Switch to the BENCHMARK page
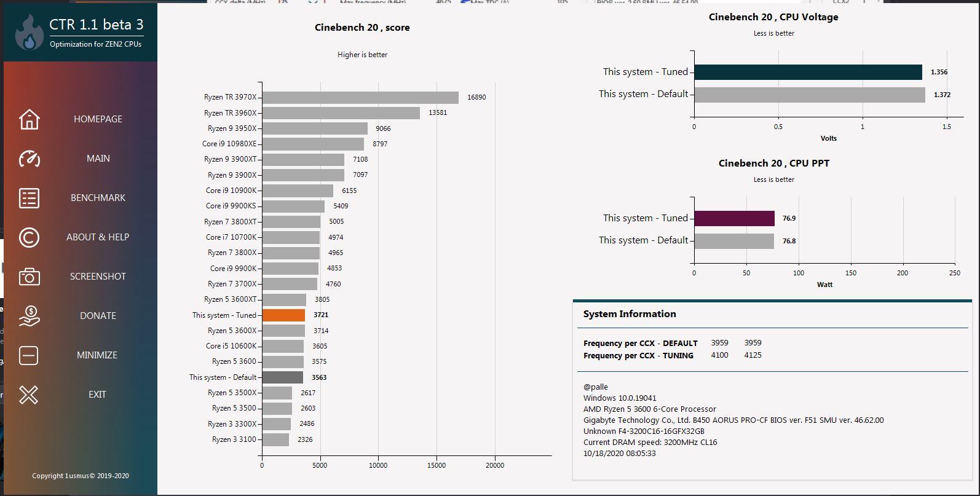The image size is (980, 496). pyautogui.click(x=98, y=197)
